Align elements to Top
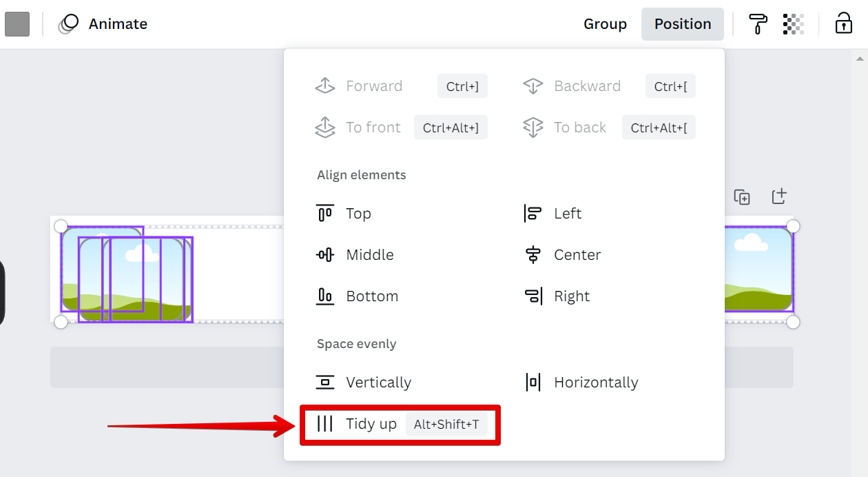Image resolution: width=868 pixels, height=477 pixels. 358,214
